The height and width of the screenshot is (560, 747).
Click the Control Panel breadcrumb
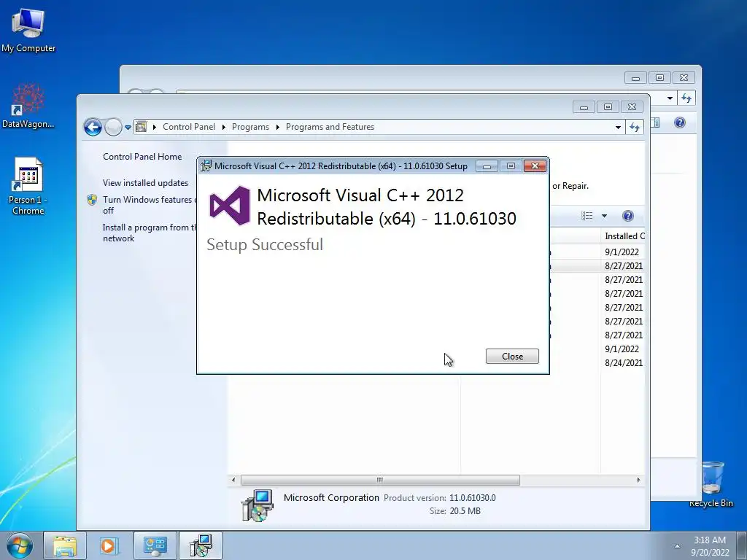[x=189, y=127]
